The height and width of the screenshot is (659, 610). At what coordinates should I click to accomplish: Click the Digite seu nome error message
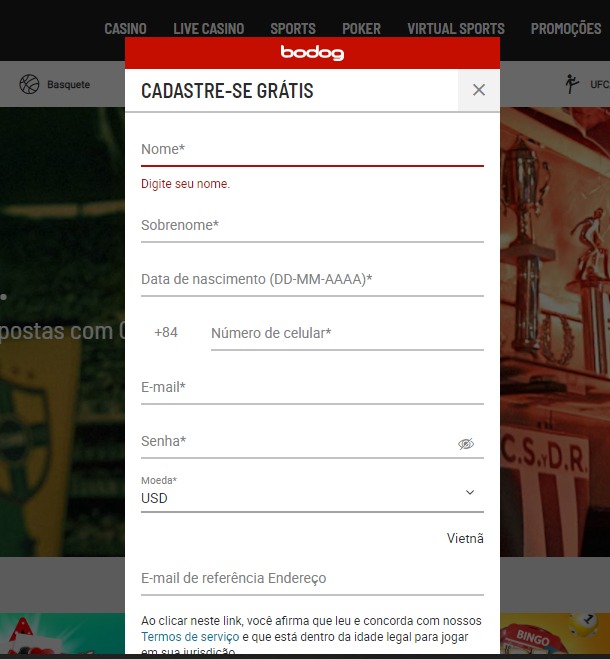point(185,184)
